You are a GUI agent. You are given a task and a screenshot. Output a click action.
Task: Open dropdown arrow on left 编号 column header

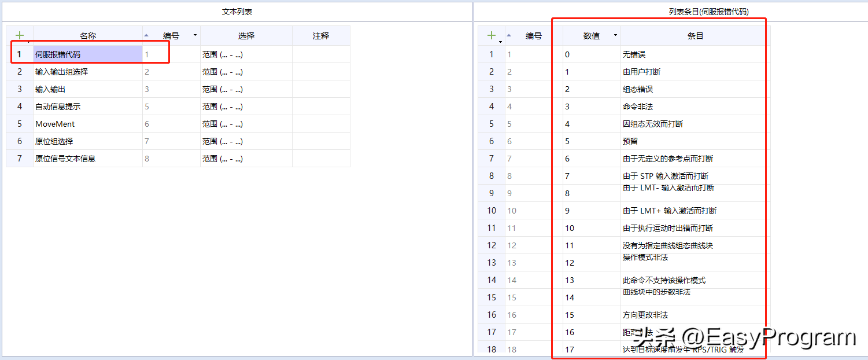(x=195, y=35)
